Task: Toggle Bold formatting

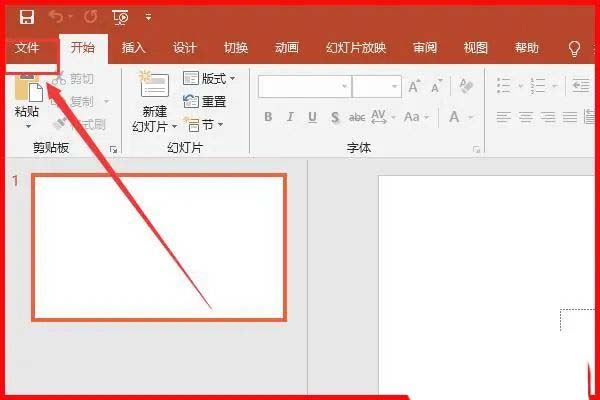Action: tap(268, 117)
